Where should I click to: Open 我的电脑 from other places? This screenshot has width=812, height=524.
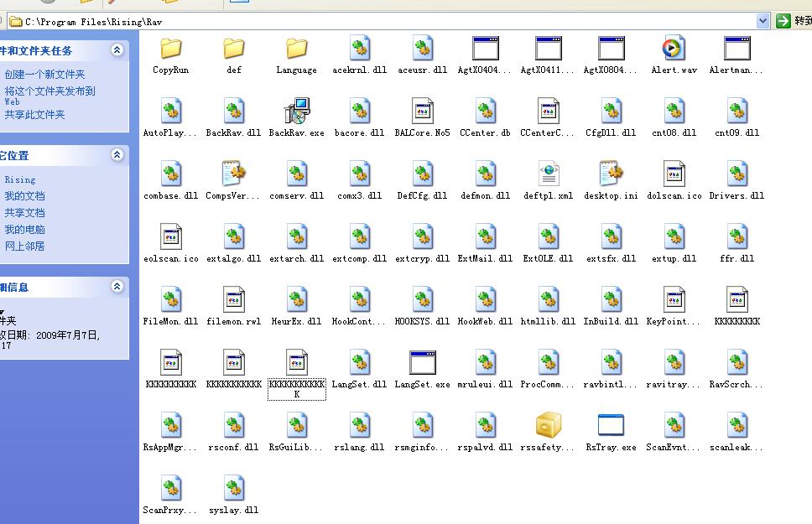pyautogui.click(x=24, y=229)
